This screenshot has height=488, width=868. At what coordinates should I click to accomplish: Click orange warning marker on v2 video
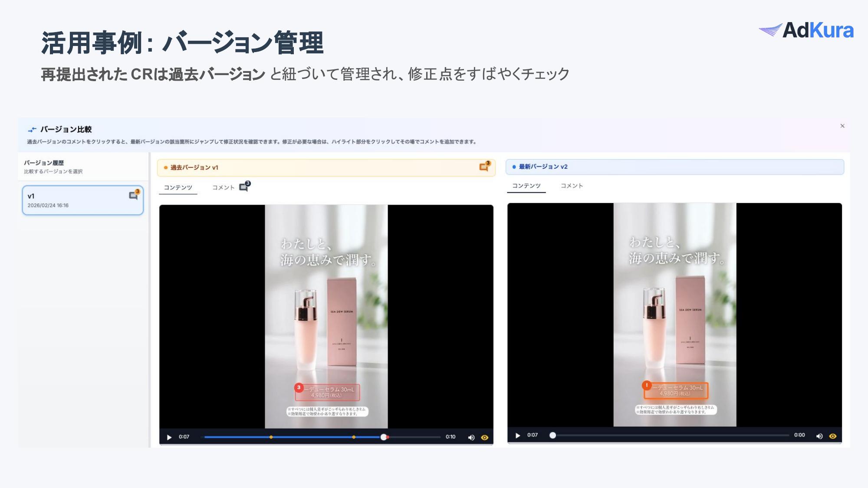tap(647, 385)
